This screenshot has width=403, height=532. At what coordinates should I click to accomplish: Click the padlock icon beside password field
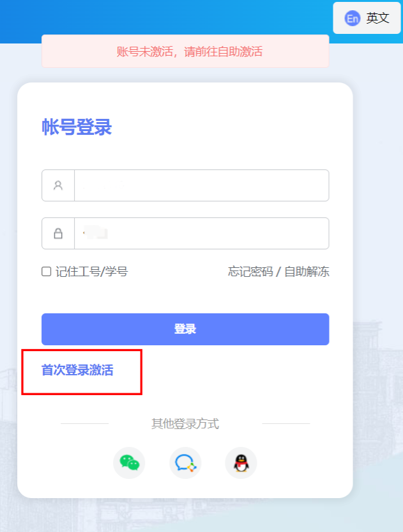(58, 233)
